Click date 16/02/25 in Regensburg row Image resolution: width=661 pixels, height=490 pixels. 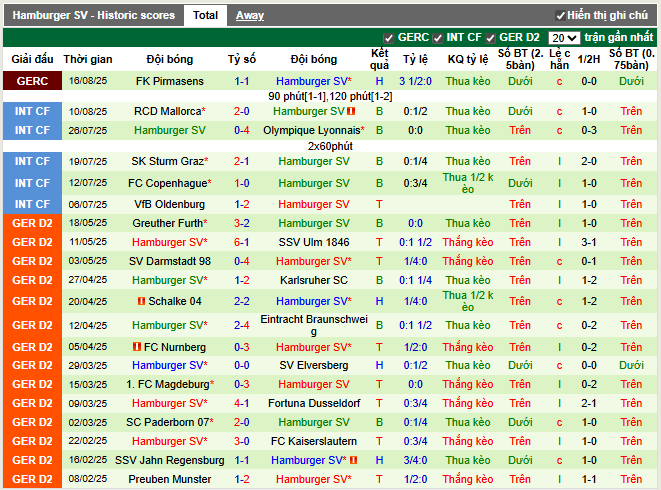pos(88,460)
